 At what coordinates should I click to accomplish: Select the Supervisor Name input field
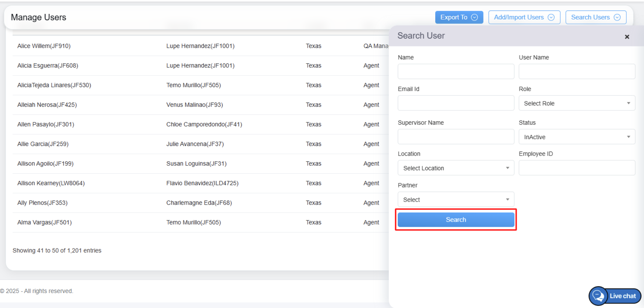[456, 137]
